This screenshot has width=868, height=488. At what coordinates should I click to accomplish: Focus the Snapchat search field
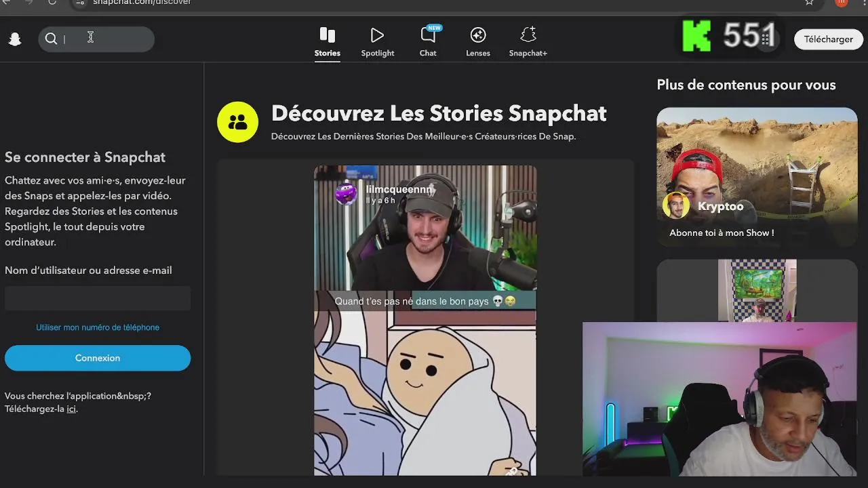96,39
